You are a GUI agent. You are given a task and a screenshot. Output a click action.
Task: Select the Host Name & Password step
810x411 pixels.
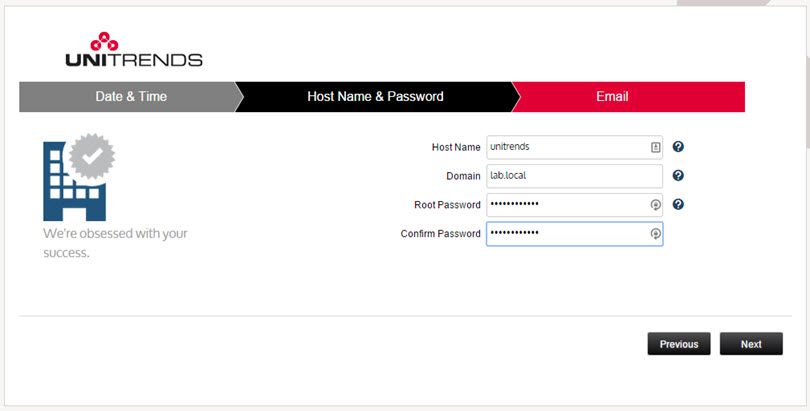point(375,97)
